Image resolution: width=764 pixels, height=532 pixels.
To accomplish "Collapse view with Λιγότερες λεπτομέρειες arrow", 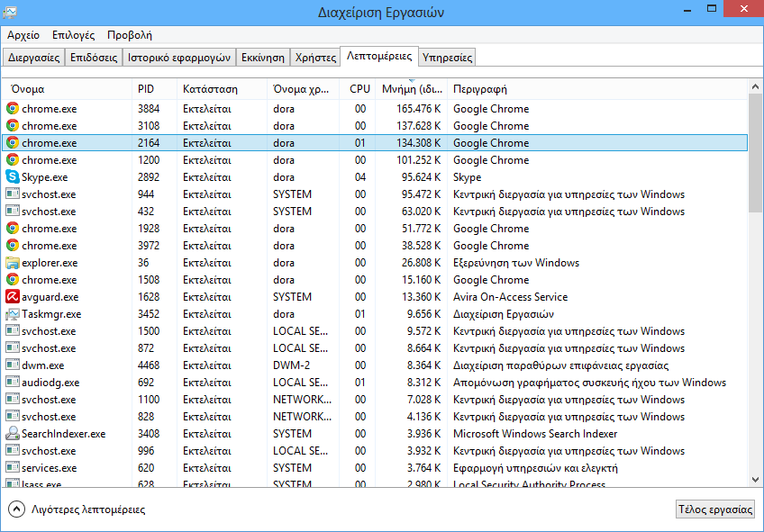I will pyautogui.click(x=16, y=509).
